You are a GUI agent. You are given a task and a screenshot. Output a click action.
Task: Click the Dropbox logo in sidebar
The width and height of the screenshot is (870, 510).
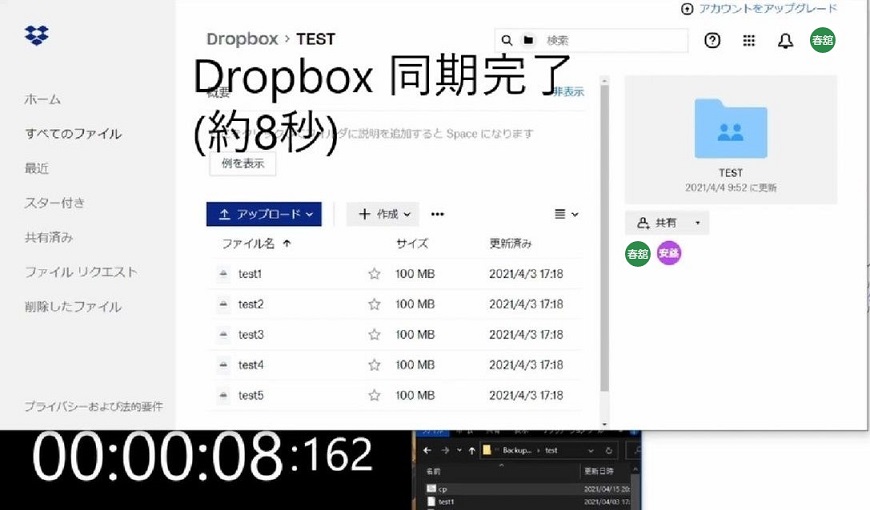37,36
